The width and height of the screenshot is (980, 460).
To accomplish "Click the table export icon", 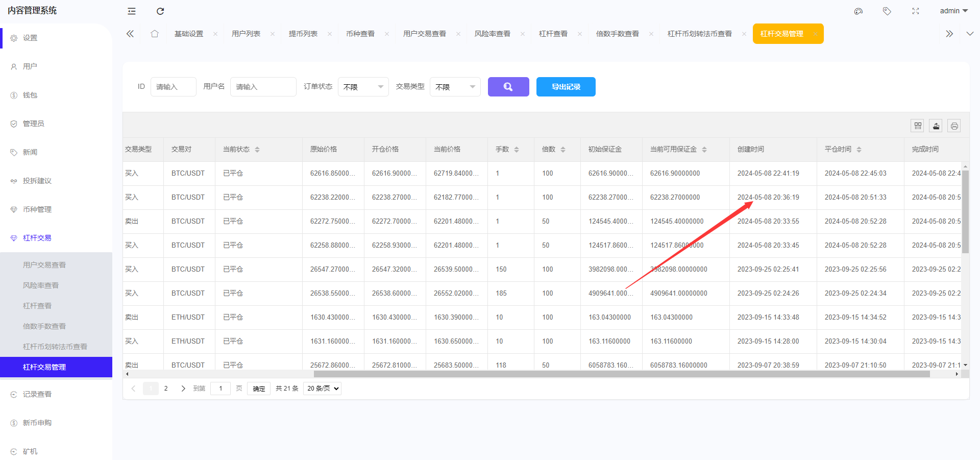I will point(936,126).
